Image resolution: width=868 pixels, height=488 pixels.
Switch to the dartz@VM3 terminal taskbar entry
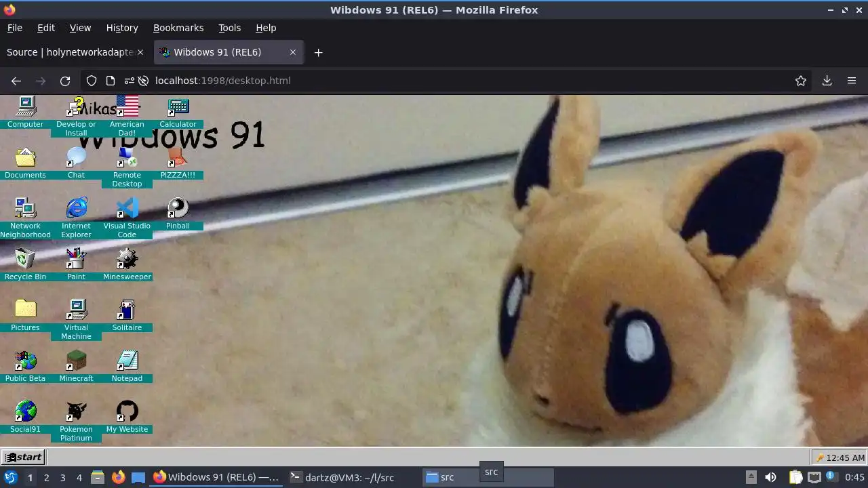(352, 477)
